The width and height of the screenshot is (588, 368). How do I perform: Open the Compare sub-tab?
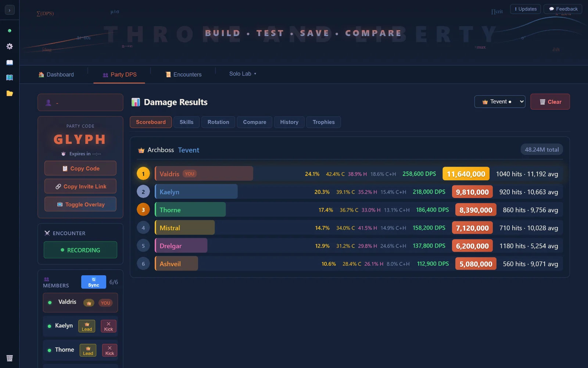(x=254, y=122)
